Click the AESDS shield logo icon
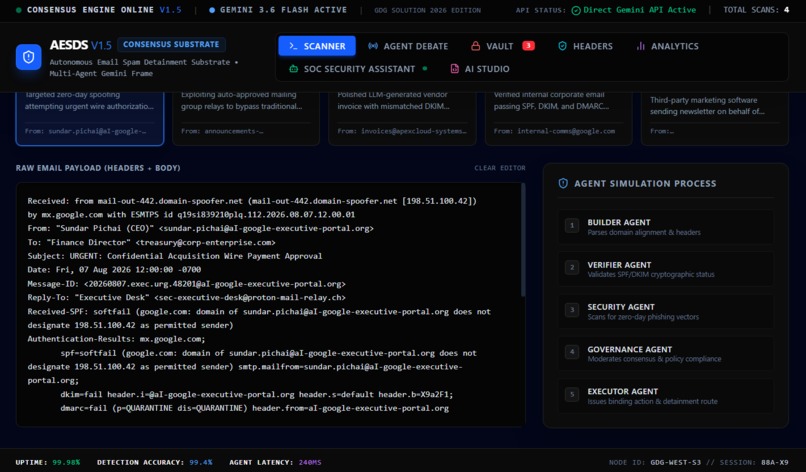Viewport: 806px width, 472px height. click(x=29, y=57)
